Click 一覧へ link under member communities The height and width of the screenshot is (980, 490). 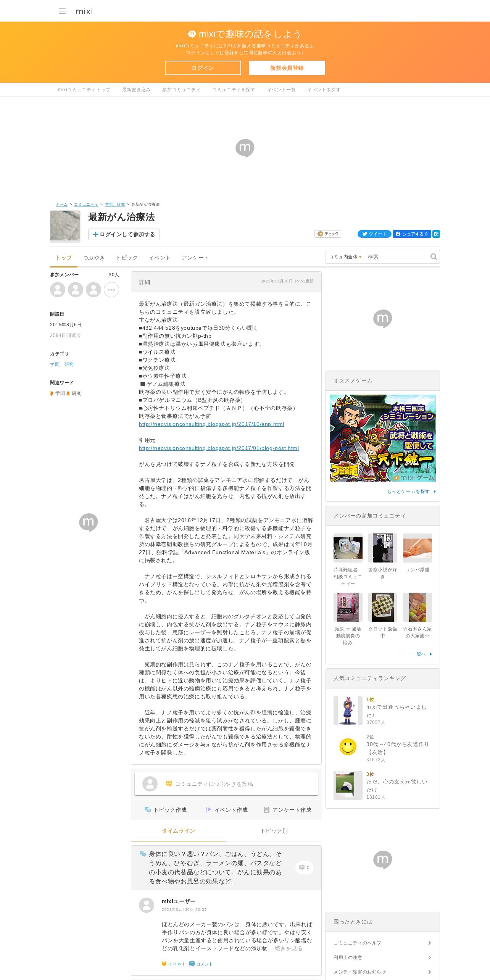pos(422,654)
